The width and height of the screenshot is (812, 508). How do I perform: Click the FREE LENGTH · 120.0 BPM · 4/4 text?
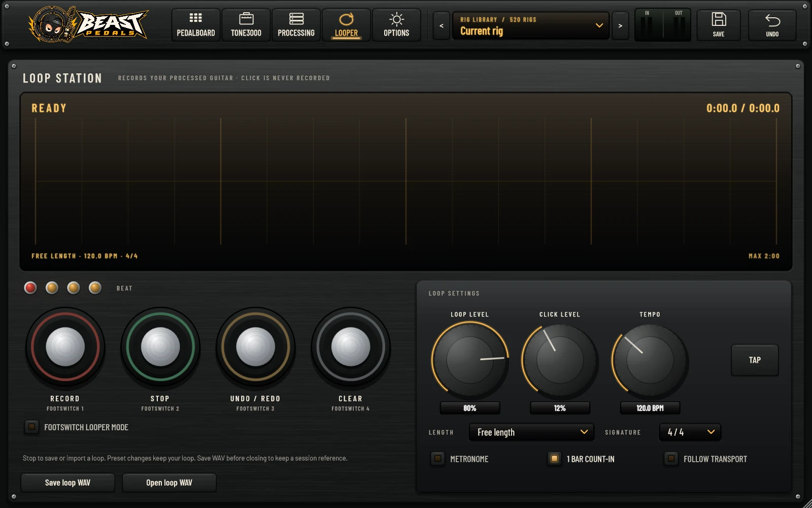click(x=85, y=256)
